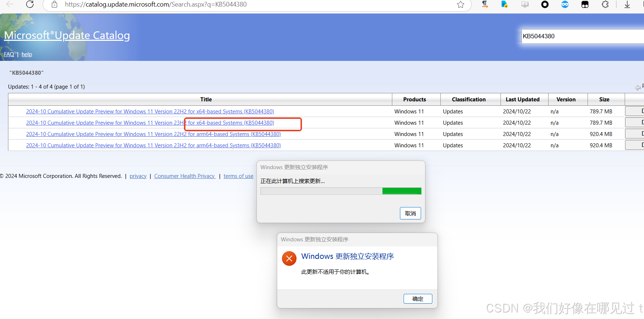Open the 22H2 x64-based Systems update link
644x319 pixels.
coord(150,112)
